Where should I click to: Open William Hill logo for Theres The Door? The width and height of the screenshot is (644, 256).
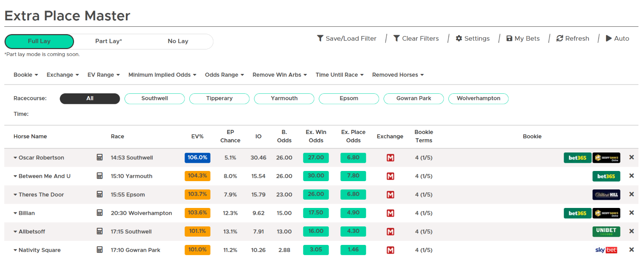tap(607, 195)
